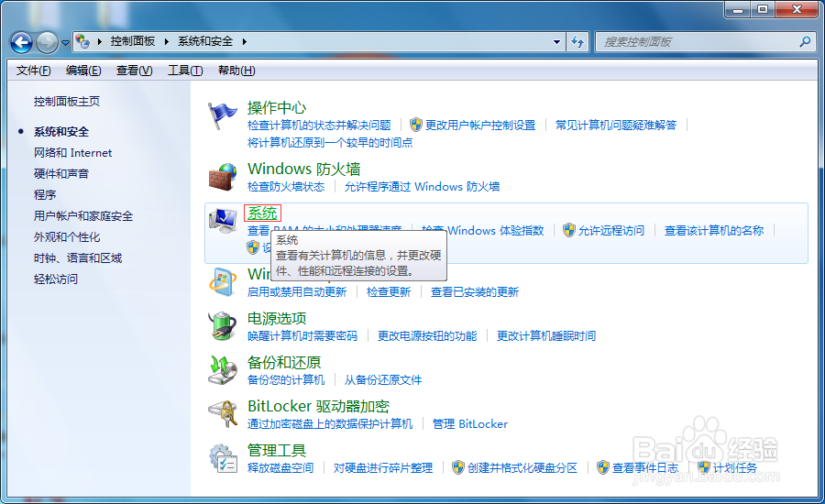Click the Windows Firewall brick wall icon
Image resolution: width=825 pixels, height=504 pixels.
223,177
